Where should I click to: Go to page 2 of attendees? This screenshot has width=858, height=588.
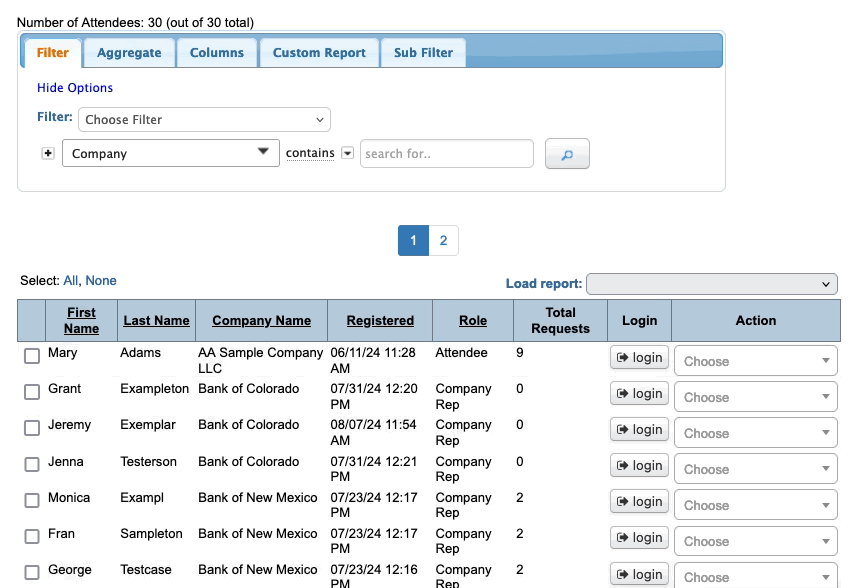pos(443,241)
